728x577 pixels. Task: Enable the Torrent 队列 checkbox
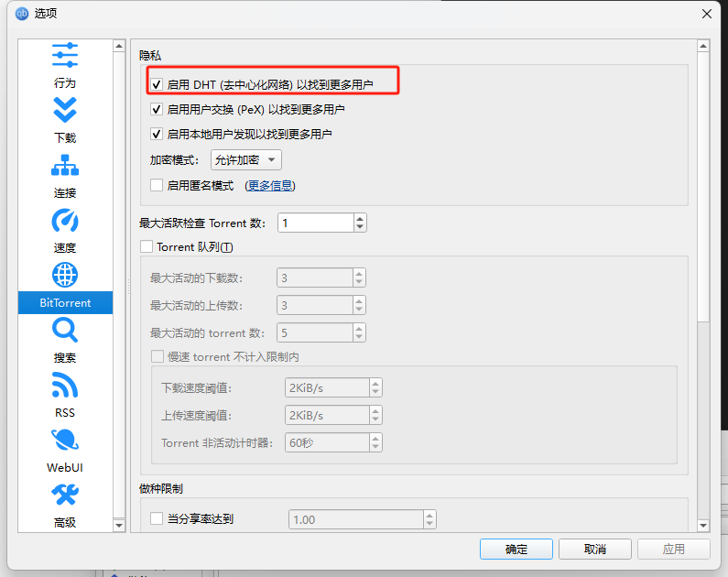[x=147, y=246]
